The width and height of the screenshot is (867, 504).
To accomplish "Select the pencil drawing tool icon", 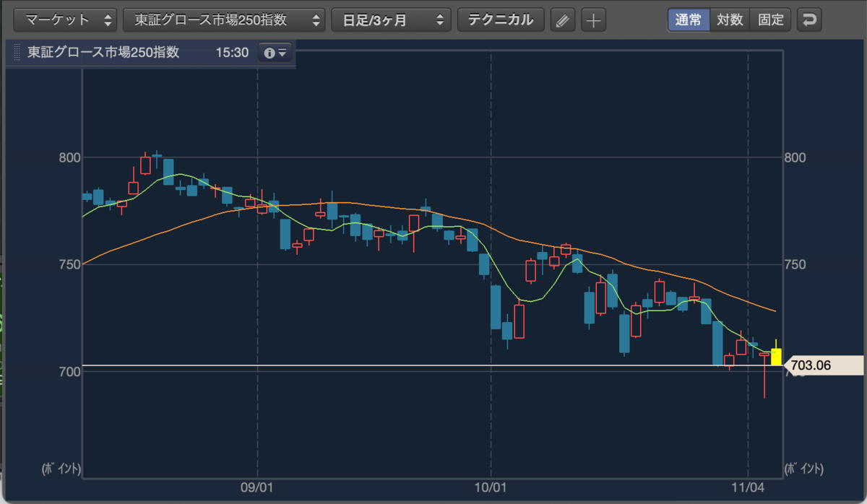I will [x=562, y=20].
